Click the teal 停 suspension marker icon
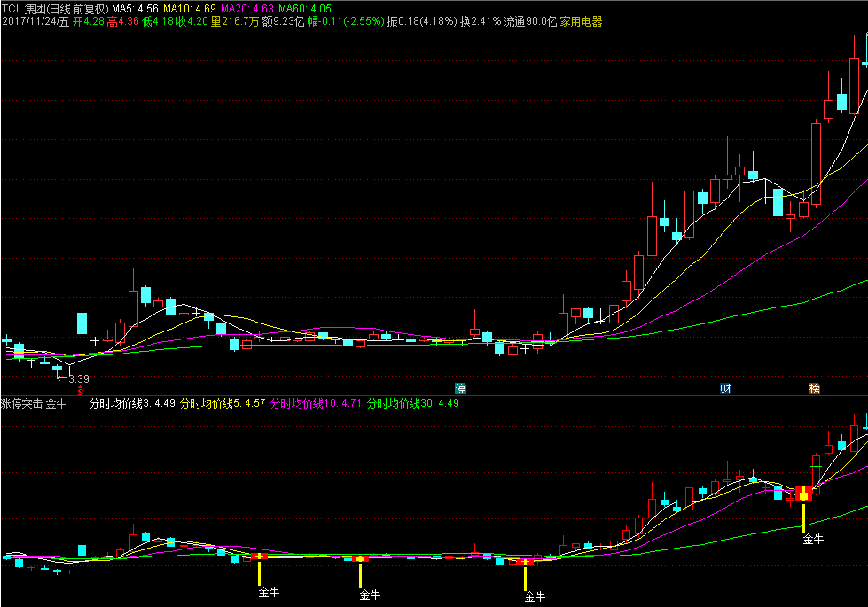The width and height of the screenshot is (868, 607). 460,388
